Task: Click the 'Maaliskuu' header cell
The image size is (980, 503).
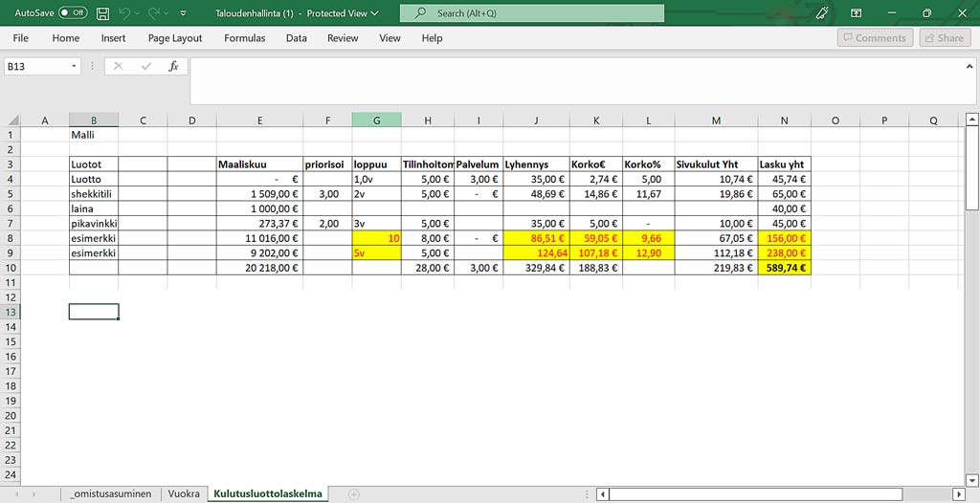Action: click(x=259, y=164)
